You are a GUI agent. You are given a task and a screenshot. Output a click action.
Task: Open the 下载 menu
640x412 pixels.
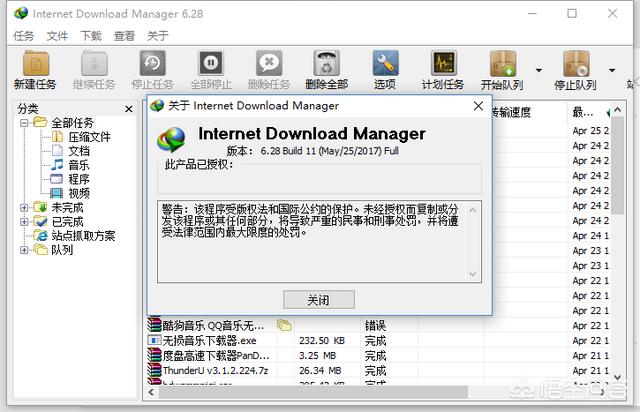(90, 36)
